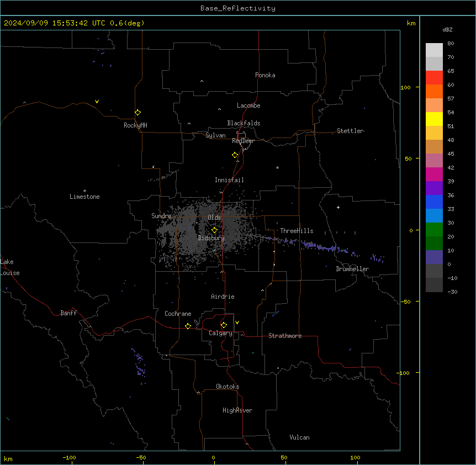Click the Sylvan label
476x465 pixels.
215,135
